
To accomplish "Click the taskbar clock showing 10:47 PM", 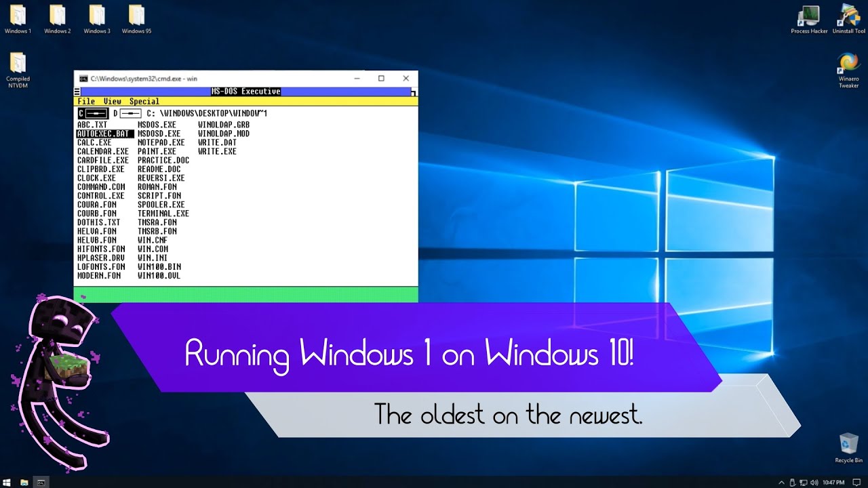I will 833,483.
